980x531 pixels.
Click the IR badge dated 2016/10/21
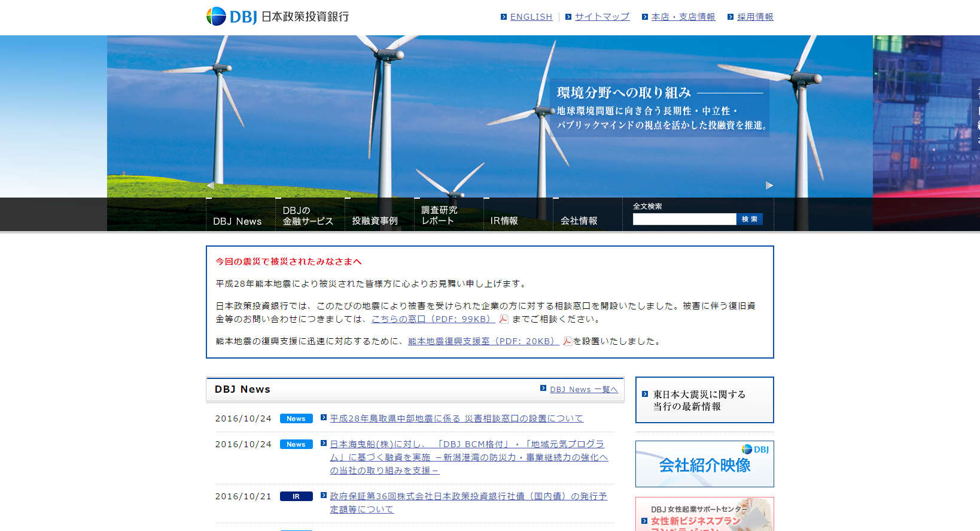point(296,497)
